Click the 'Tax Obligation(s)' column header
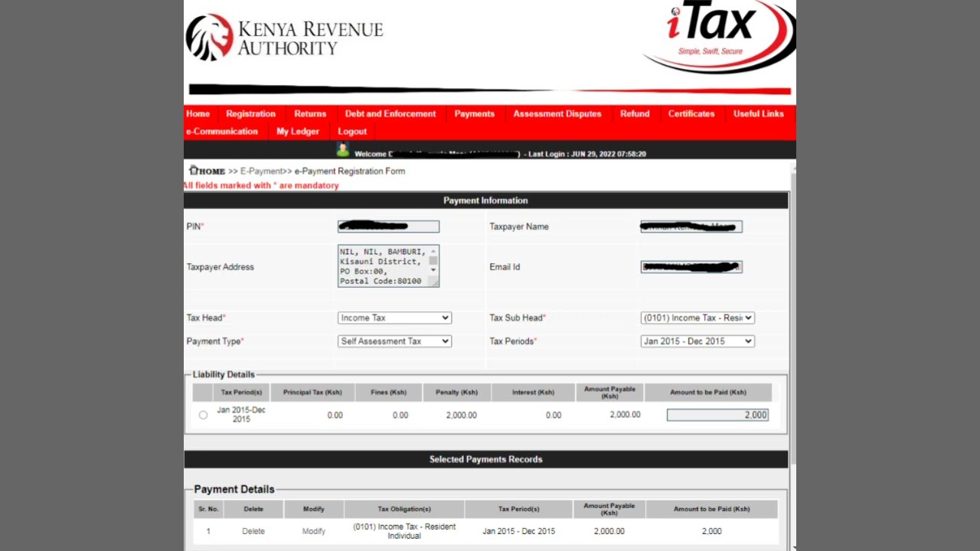Viewport: 980px width, 551px height. [404, 509]
